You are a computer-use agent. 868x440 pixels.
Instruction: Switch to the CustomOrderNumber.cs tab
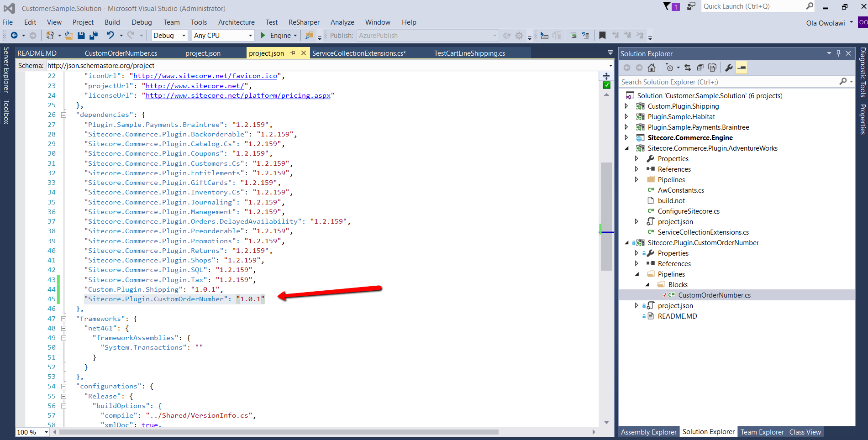click(121, 53)
